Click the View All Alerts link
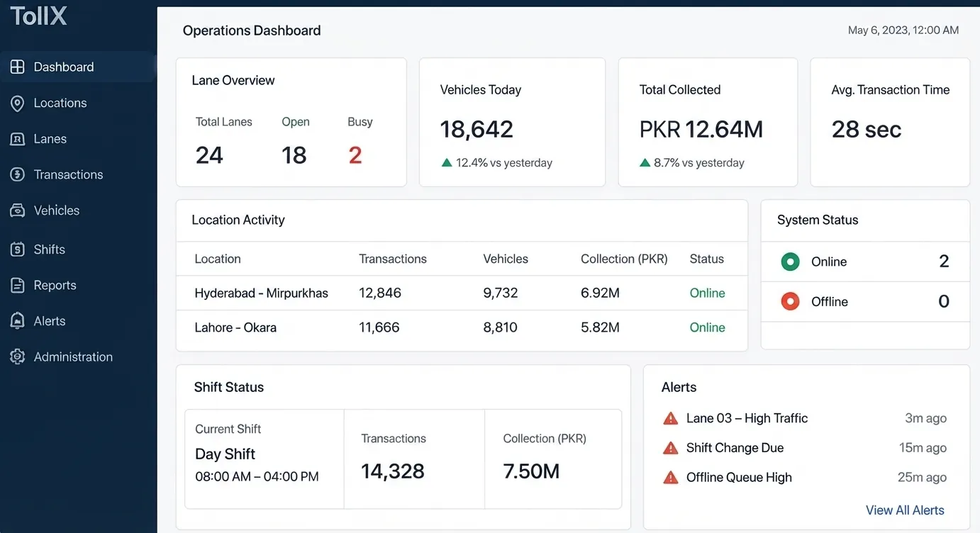980x533 pixels. [x=905, y=510]
